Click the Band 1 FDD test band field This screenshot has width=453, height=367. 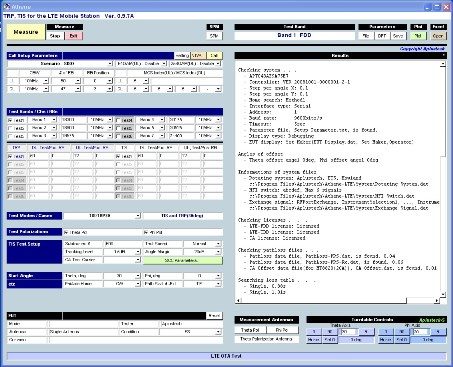(294, 35)
